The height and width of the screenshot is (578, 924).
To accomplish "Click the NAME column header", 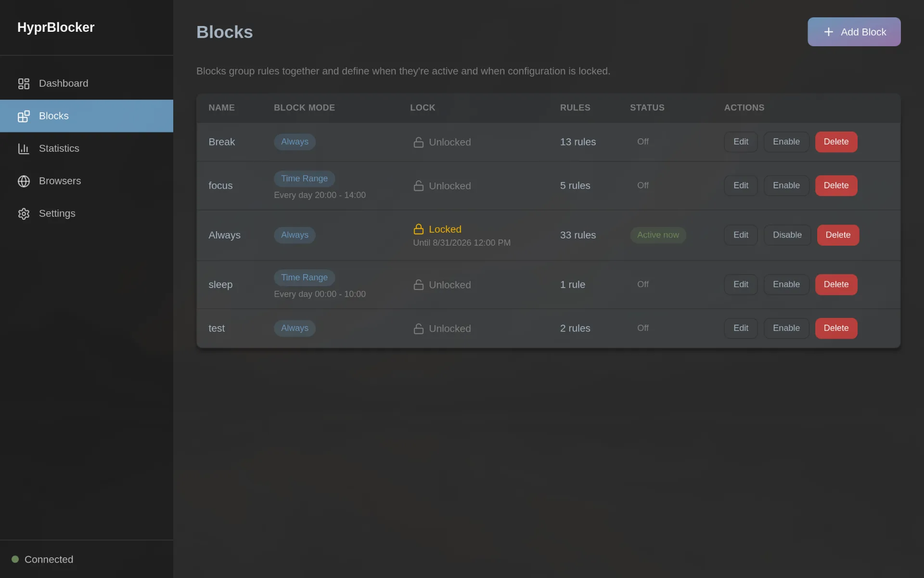I will [221, 108].
